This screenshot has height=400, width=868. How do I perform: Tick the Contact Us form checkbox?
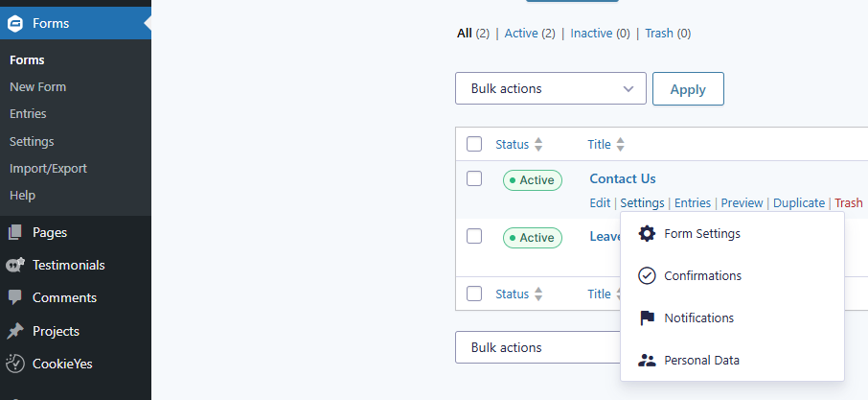(474, 178)
